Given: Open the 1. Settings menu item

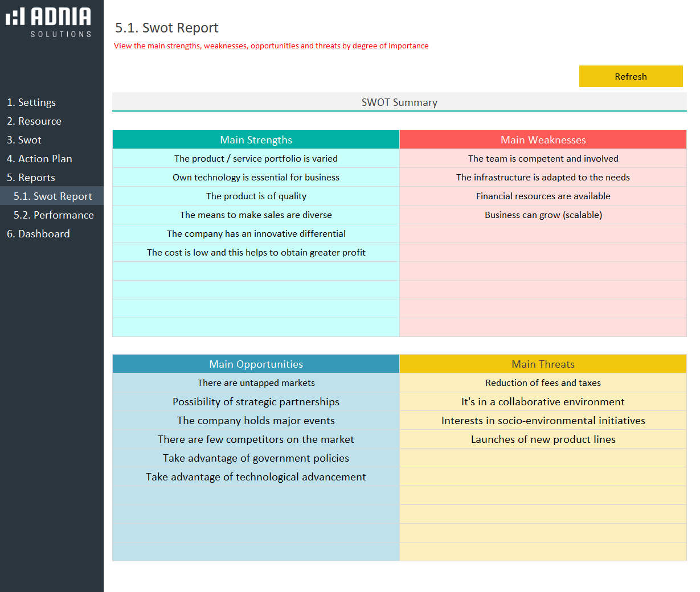Looking at the screenshot, I should [x=31, y=102].
